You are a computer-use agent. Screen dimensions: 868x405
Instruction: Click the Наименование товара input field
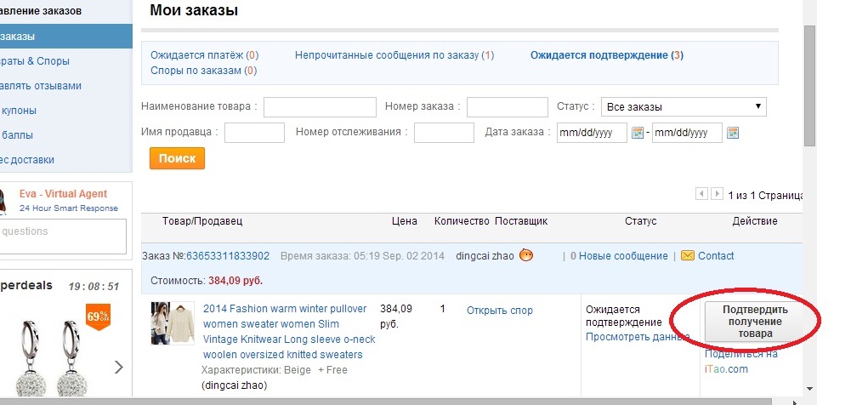coord(320,107)
